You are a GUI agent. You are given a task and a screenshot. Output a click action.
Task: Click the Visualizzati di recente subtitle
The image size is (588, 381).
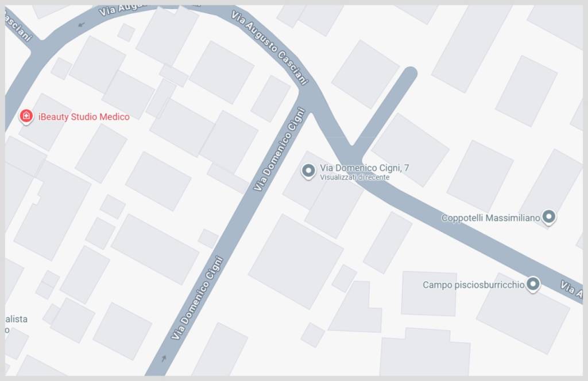(354, 177)
